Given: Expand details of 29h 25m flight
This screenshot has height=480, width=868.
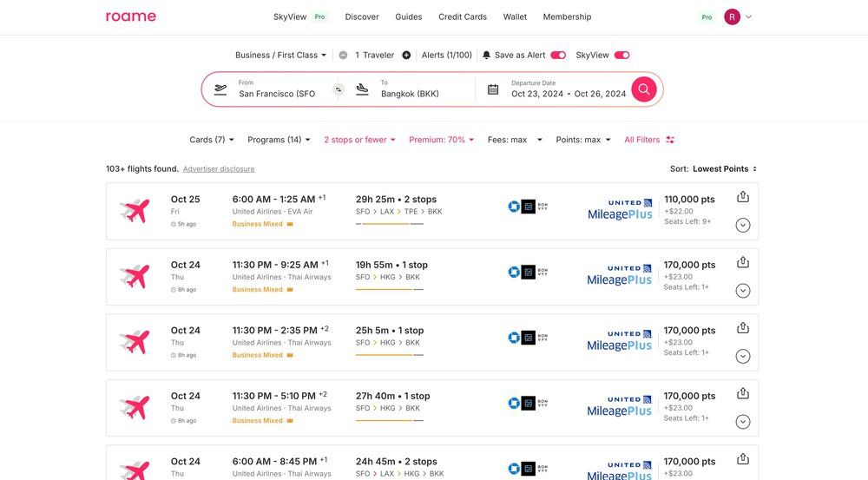Looking at the screenshot, I should pos(743,226).
